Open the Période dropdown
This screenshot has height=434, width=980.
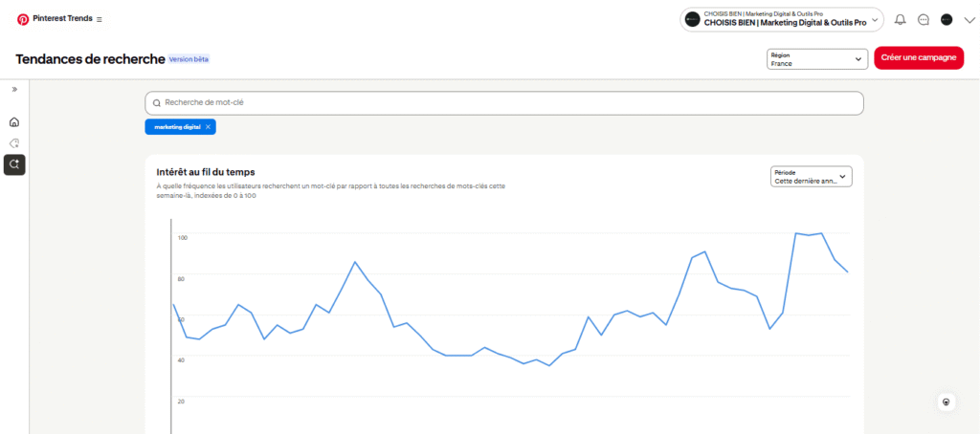tap(811, 176)
